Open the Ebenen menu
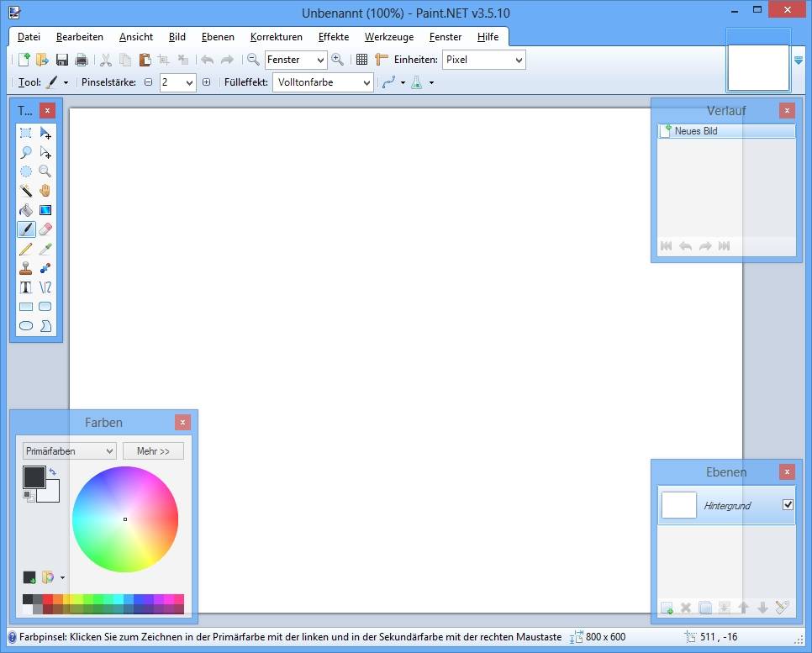Viewport: 812px width, 653px height. click(218, 37)
